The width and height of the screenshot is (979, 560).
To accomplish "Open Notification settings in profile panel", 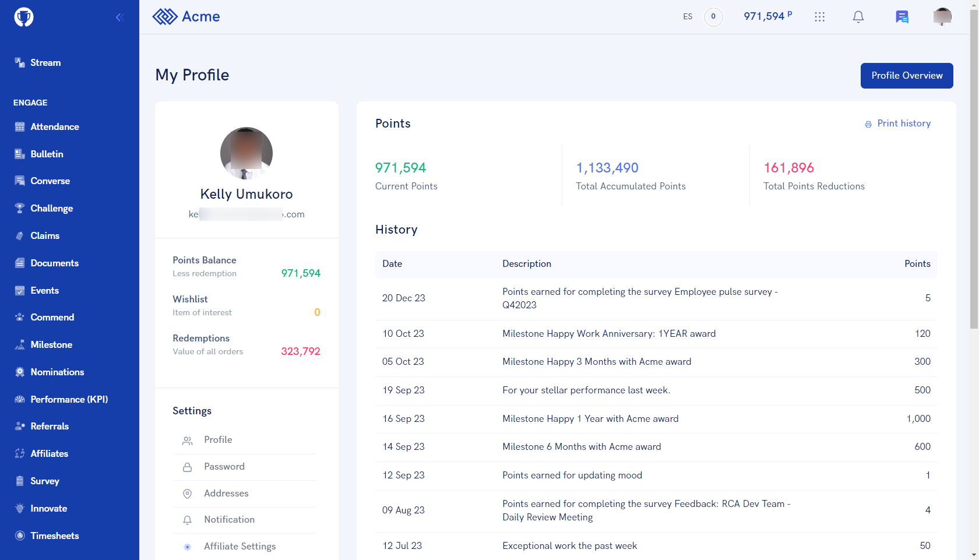I will 229,519.
